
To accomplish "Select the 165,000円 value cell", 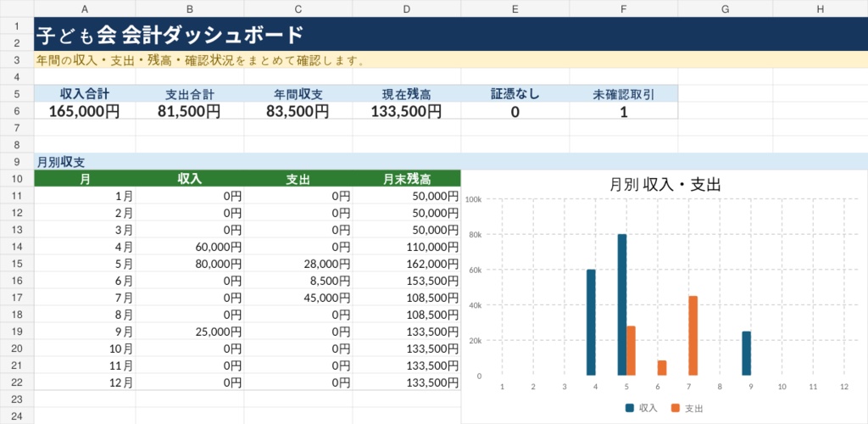I will tap(85, 111).
